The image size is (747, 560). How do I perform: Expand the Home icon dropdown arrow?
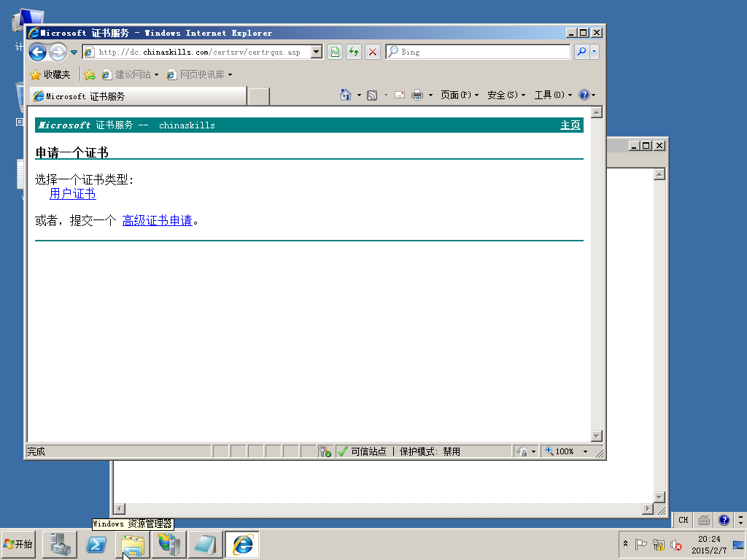pyautogui.click(x=359, y=96)
